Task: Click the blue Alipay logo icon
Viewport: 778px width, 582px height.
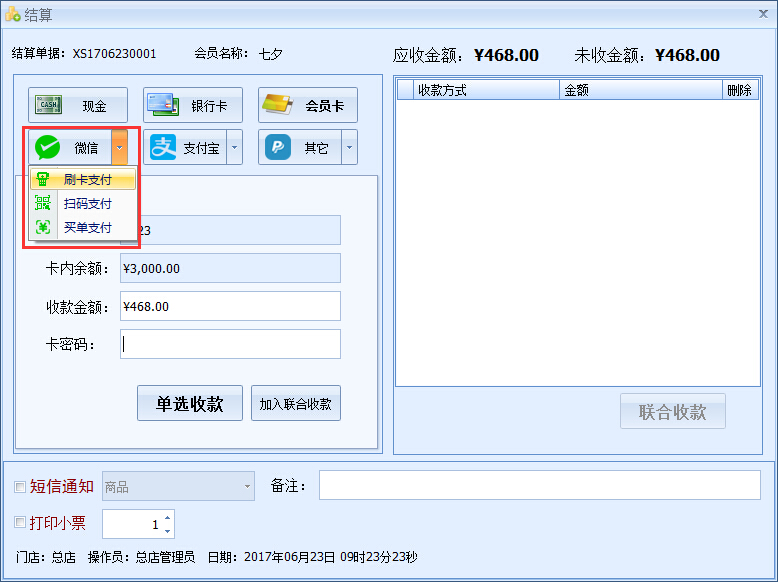Action: tap(163, 148)
